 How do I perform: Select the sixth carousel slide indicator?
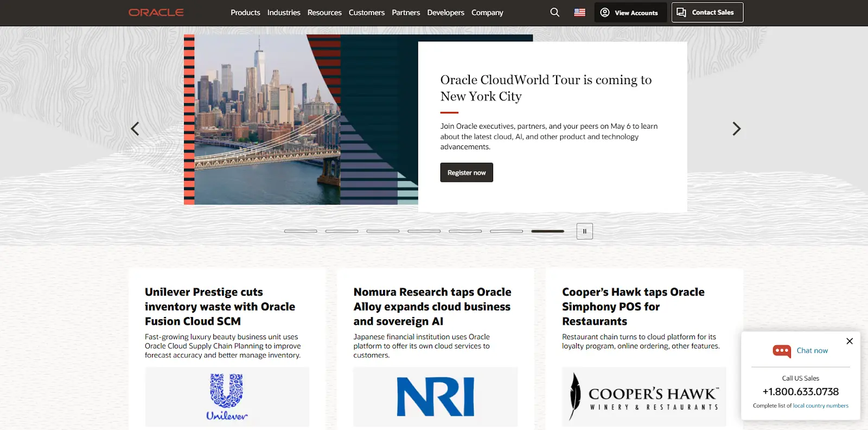pyautogui.click(x=507, y=231)
